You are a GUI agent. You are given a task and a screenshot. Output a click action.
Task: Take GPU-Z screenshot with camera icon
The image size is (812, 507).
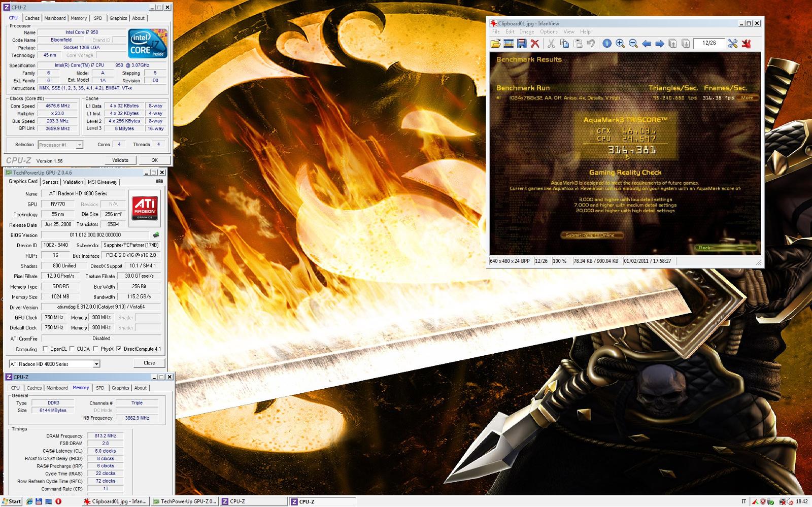(159, 181)
